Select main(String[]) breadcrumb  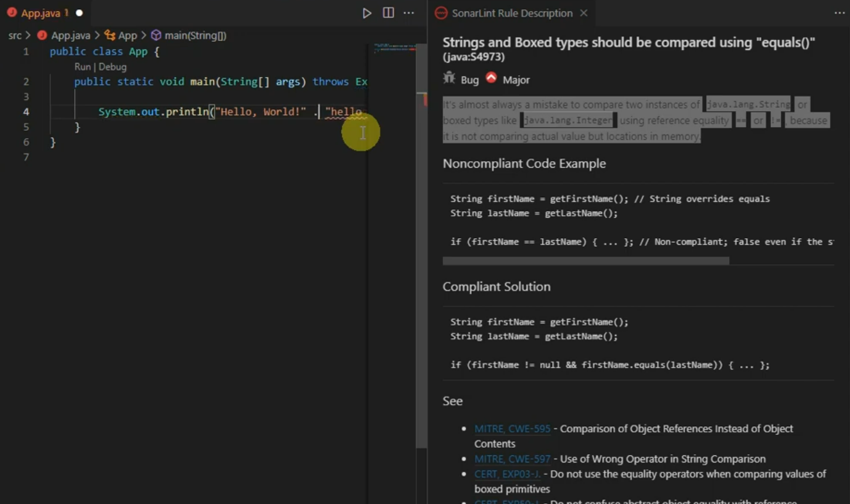196,36
